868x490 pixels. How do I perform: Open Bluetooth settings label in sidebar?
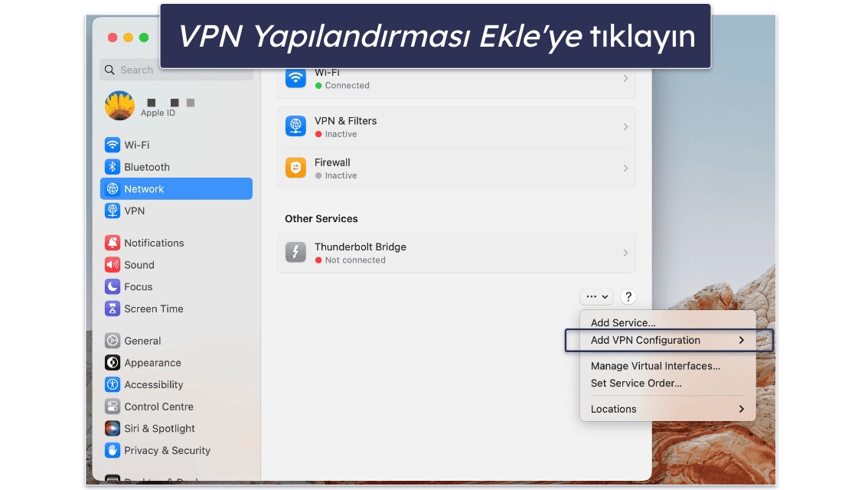tap(147, 167)
